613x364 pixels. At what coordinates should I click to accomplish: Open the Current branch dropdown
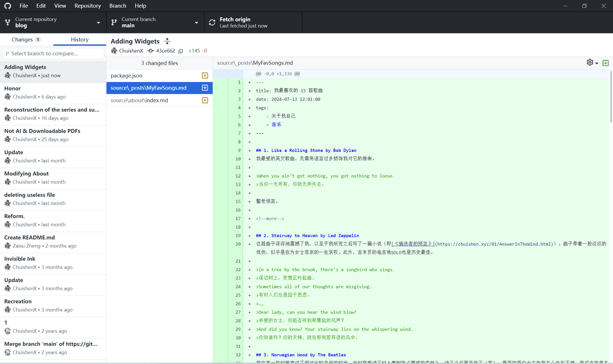point(155,23)
